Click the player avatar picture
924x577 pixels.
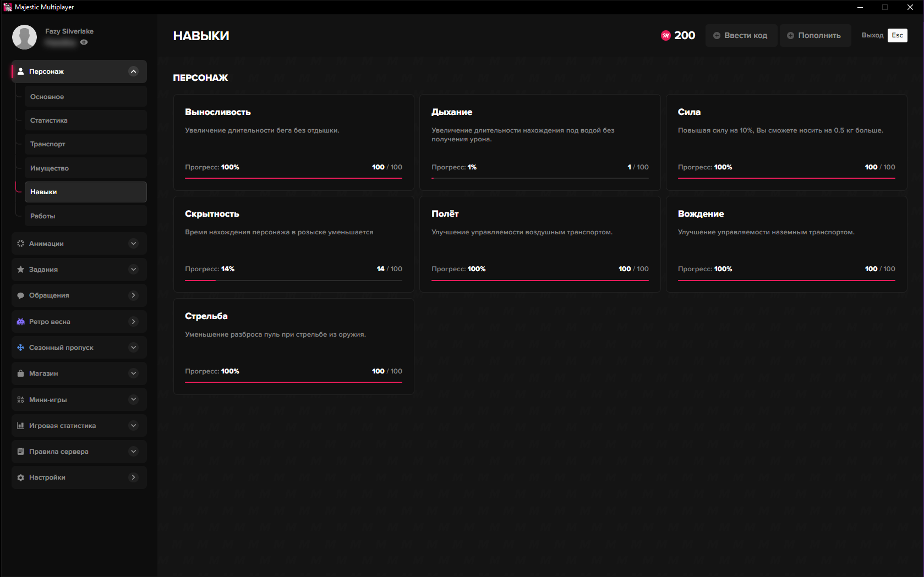point(25,37)
